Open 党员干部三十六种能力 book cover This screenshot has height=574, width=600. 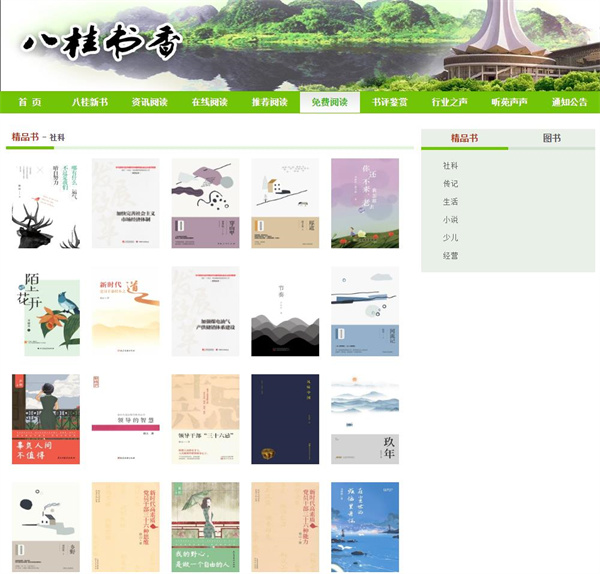(285, 527)
